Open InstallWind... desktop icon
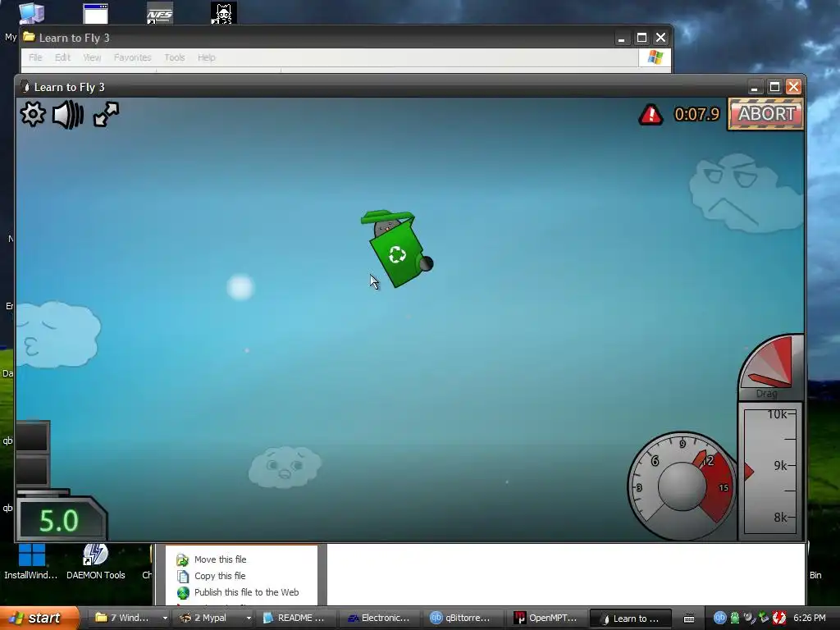 31,561
